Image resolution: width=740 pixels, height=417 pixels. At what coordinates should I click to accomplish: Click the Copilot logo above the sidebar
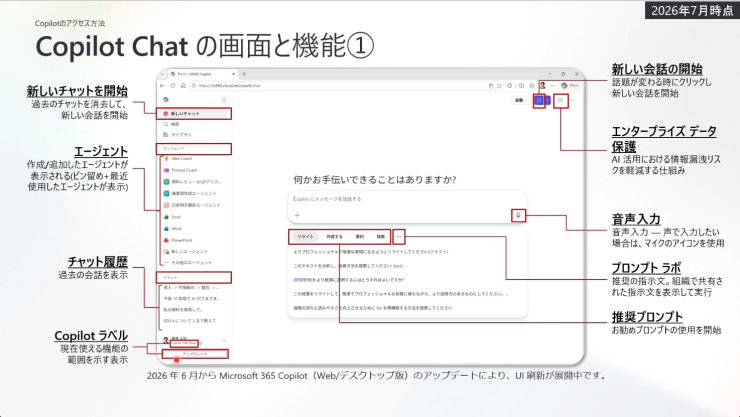[x=166, y=100]
